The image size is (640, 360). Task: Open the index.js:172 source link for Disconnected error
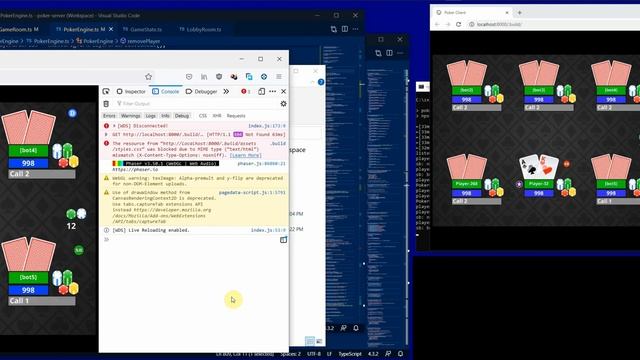pyautogui.click(x=267, y=126)
